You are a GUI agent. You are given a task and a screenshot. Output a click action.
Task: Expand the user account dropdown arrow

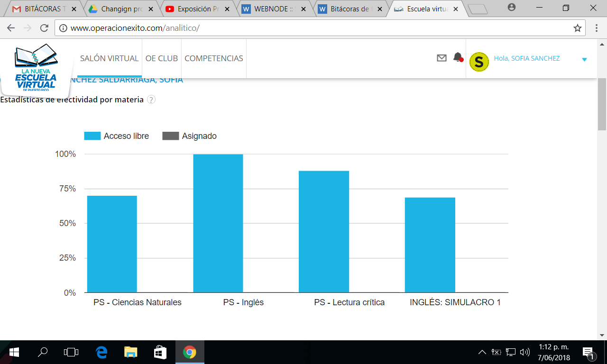coord(584,59)
